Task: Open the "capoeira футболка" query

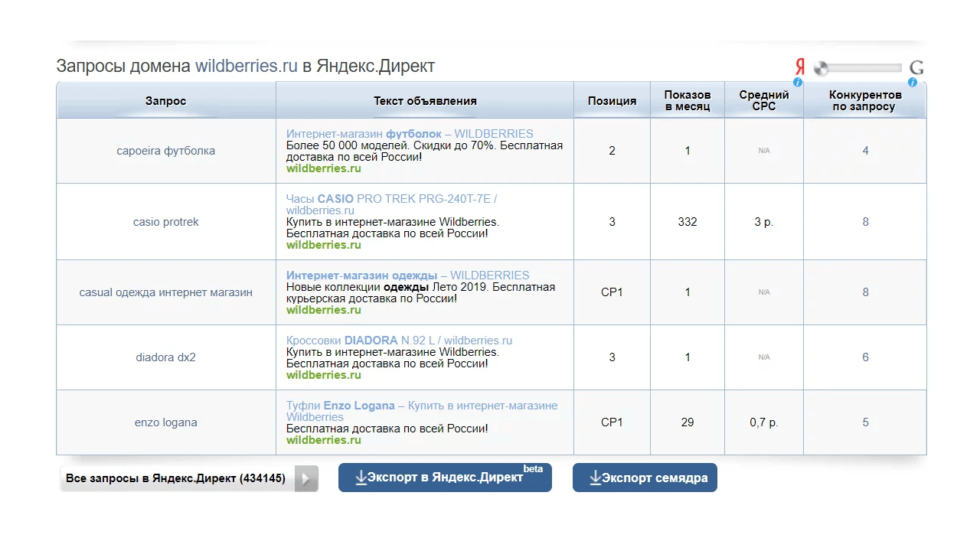Action: click(166, 151)
